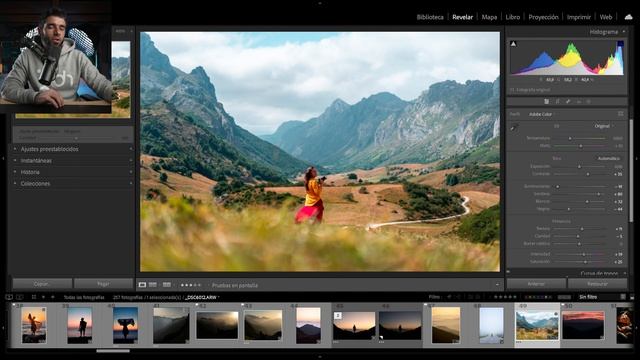Toggle highlight clipping indicator in histogram
Image resolution: width=640 pixels, height=360 pixels.
pyautogui.click(x=620, y=44)
